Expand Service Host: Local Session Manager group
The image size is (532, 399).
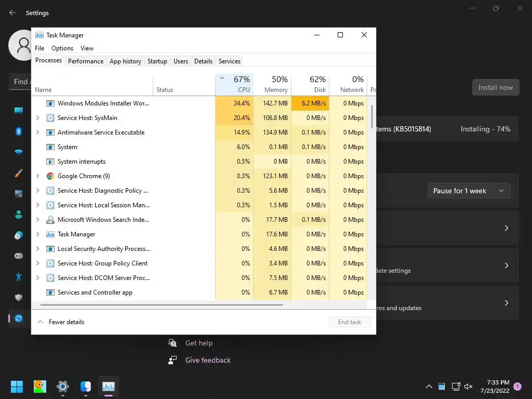(x=37, y=205)
